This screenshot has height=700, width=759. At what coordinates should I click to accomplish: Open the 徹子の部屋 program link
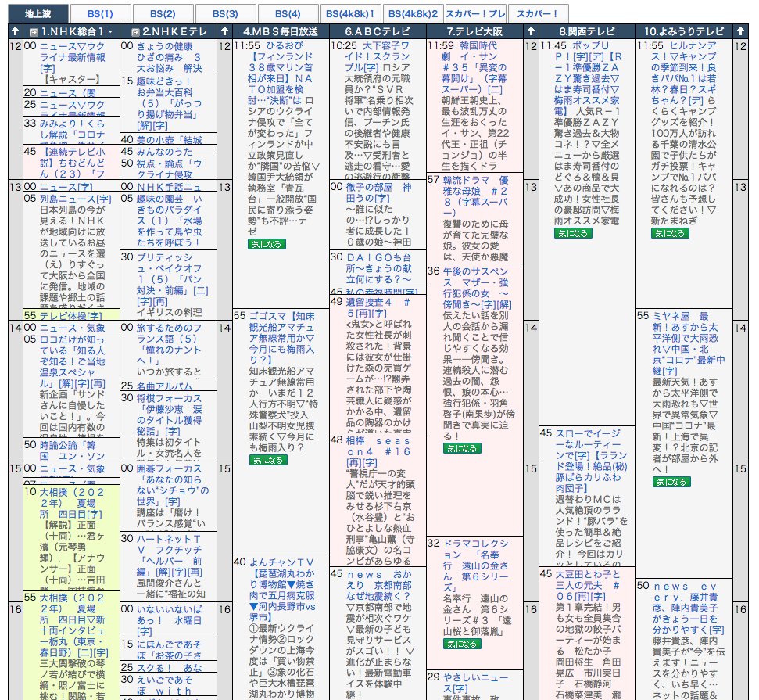pos(378,192)
